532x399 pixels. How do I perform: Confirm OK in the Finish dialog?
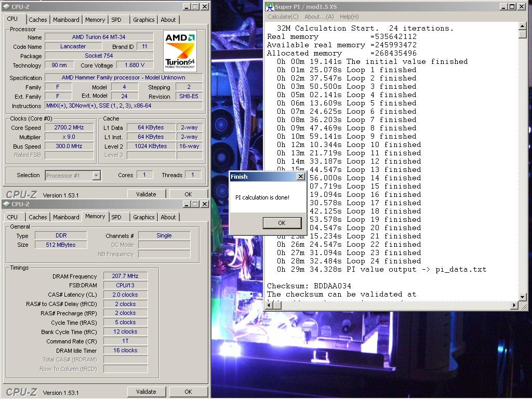click(282, 223)
